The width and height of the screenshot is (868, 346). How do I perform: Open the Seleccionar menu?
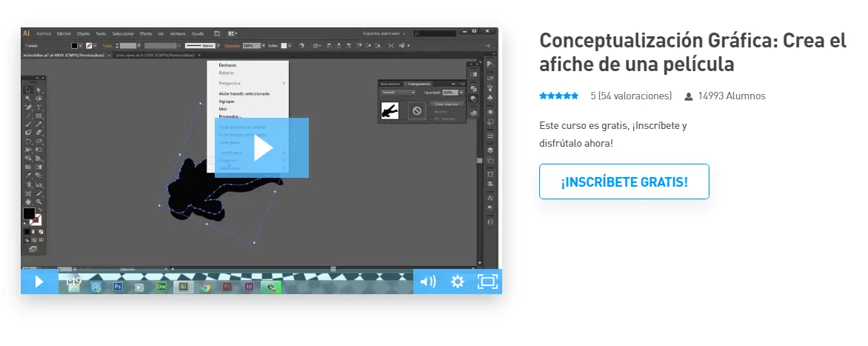pos(123,34)
